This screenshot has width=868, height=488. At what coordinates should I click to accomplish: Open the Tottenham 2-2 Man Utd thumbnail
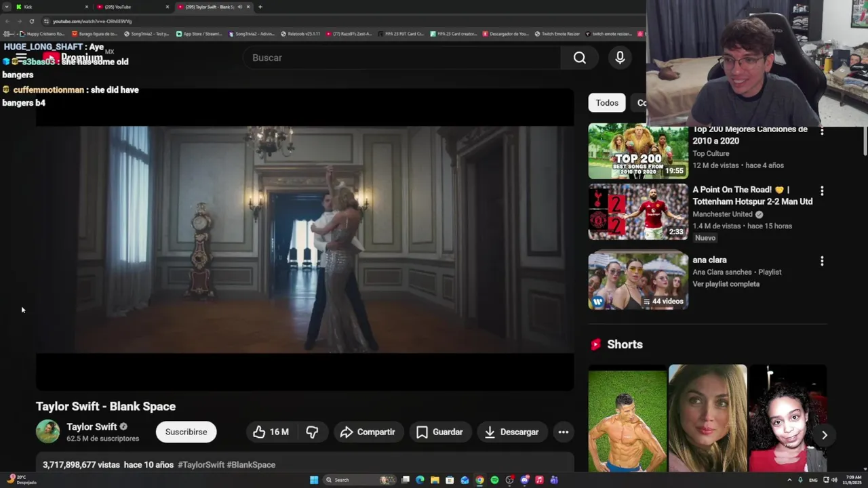(x=638, y=212)
